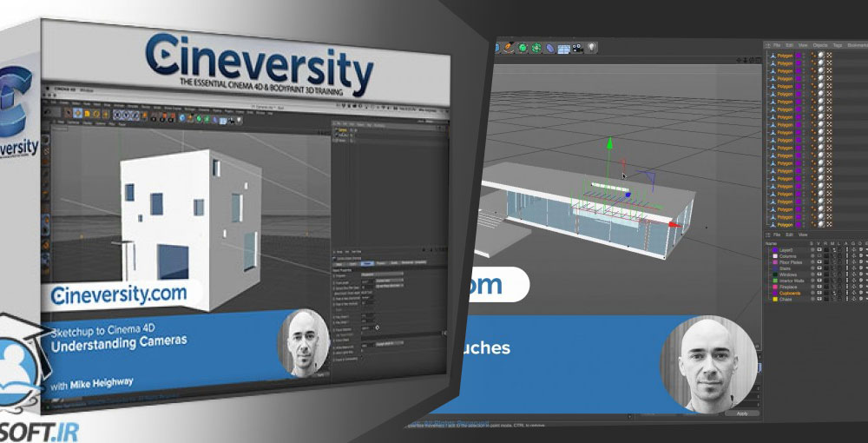
Task: Toggle render visibility of Stairs layer
Action: (826, 268)
